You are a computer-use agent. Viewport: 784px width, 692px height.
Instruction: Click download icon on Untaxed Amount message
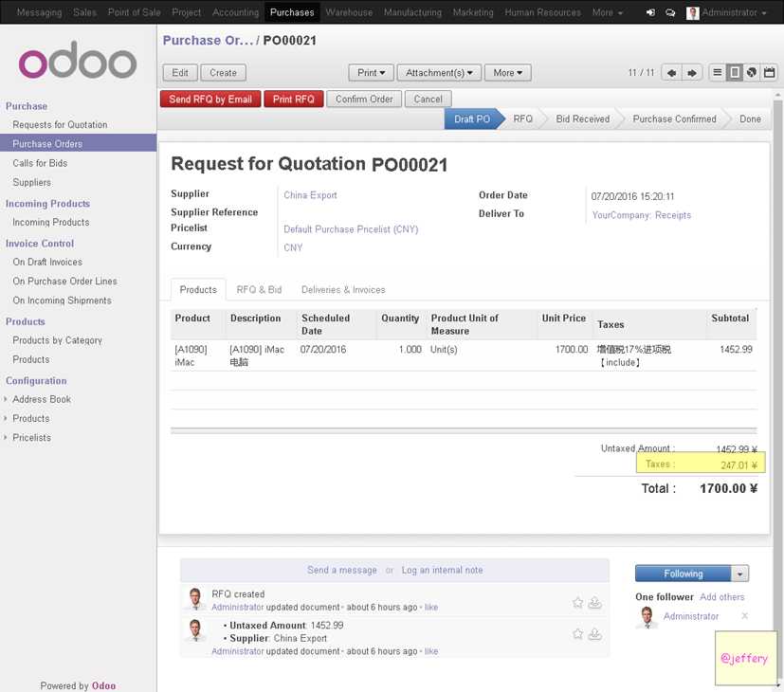click(x=594, y=634)
